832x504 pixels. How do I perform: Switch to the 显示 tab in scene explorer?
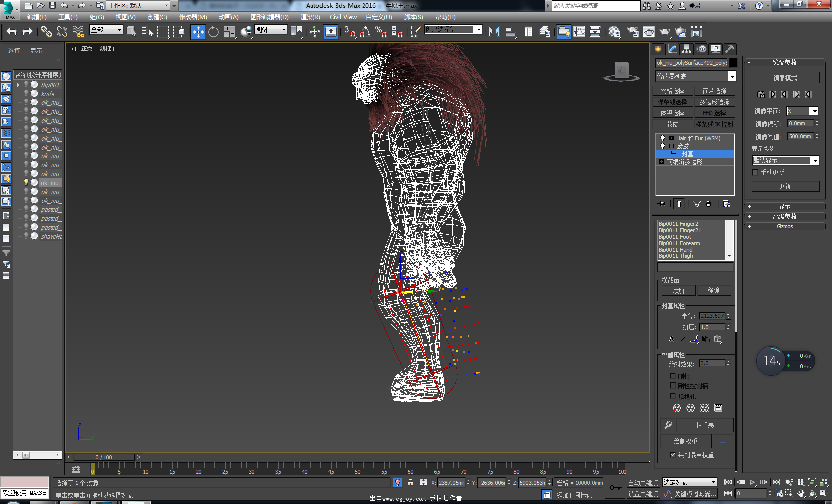(36, 51)
